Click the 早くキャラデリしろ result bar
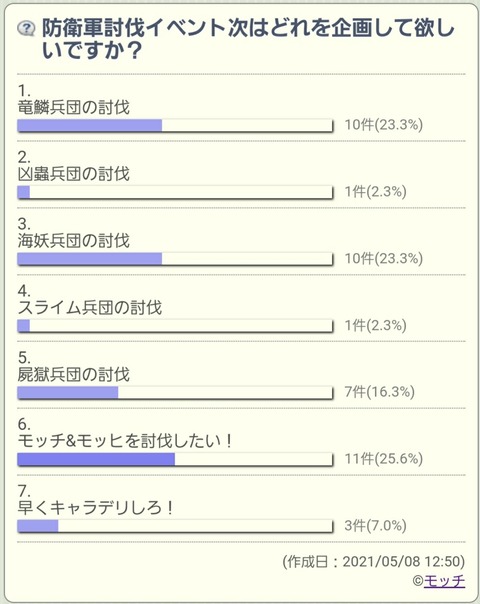 175,526
